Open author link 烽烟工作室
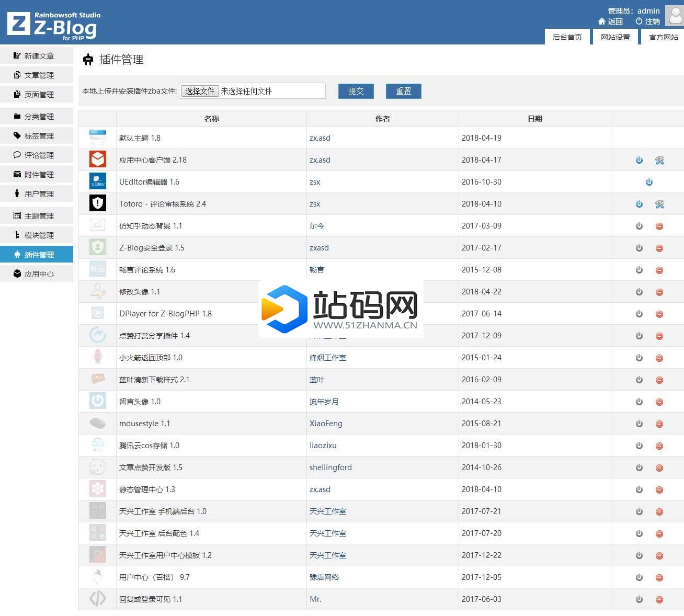 click(328, 358)
